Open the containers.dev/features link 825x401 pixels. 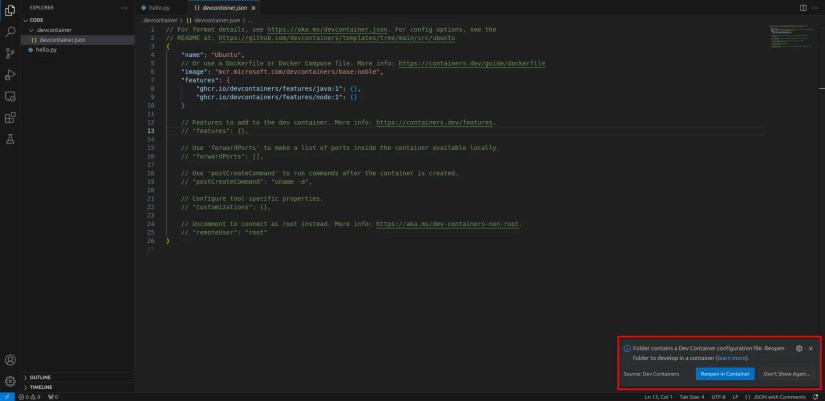click(435, 122)
